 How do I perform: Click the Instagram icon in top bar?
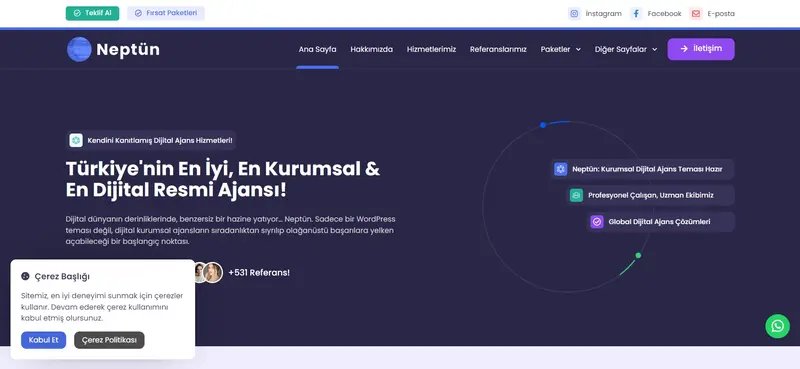(x=574, y=14)
